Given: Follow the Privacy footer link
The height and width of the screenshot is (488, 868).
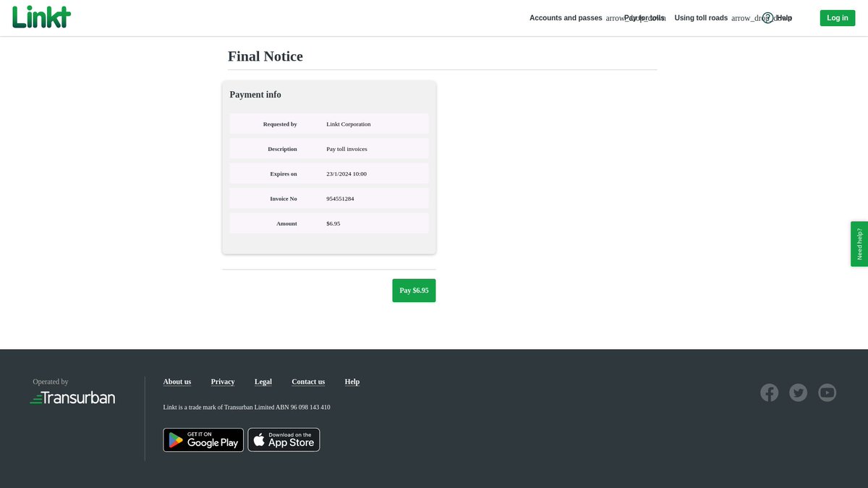Looking at the screenshot, I should tap(223, 382).
